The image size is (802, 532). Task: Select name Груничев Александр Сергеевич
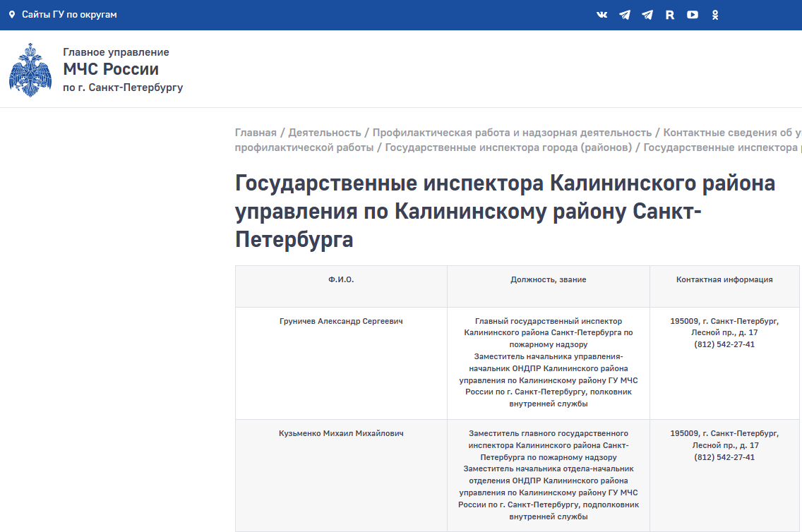341,321
